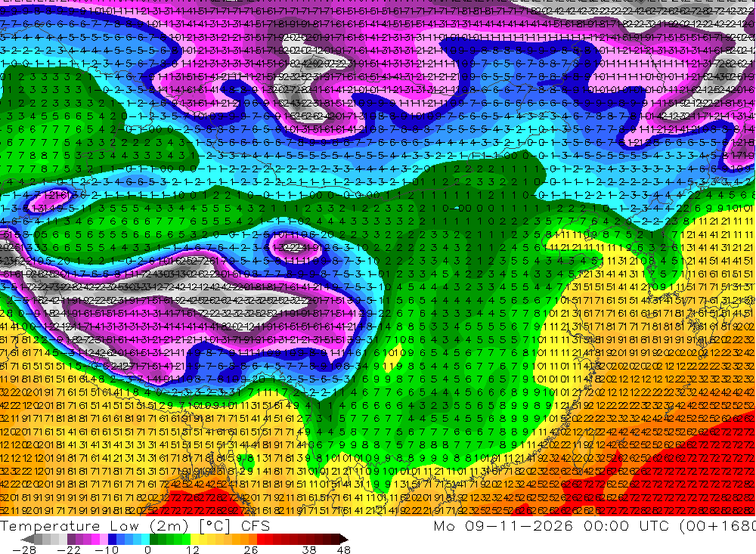This screenshot has height=554, width=756.
Task: Click the 38 legend label
Action: (308, 549)
